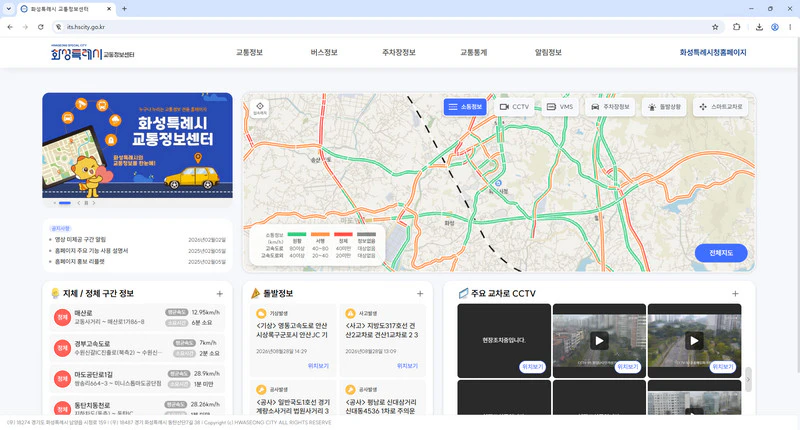
Task: Open notice 홈페이지 주요 기능 사용 설명서
Action: pos(91,250)
